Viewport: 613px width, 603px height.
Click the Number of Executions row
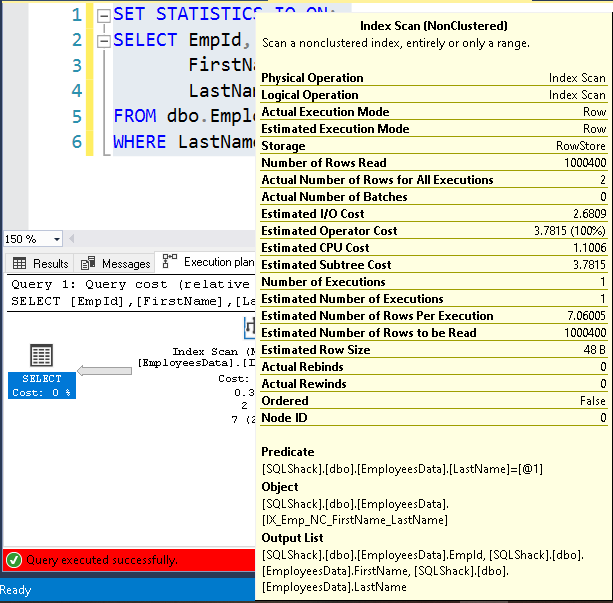pyautogui.click(x=434, y=282)
